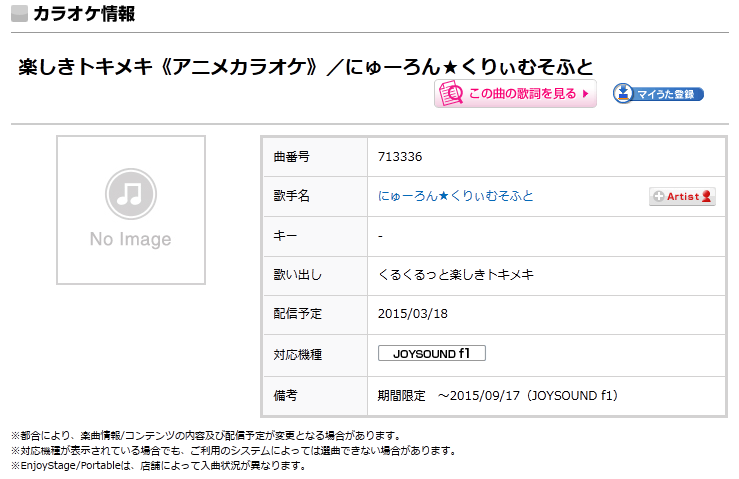
Task: Open the この曲の歌詞を見る lyrics button
Action: pyautogui.click(x=515, y=93)
